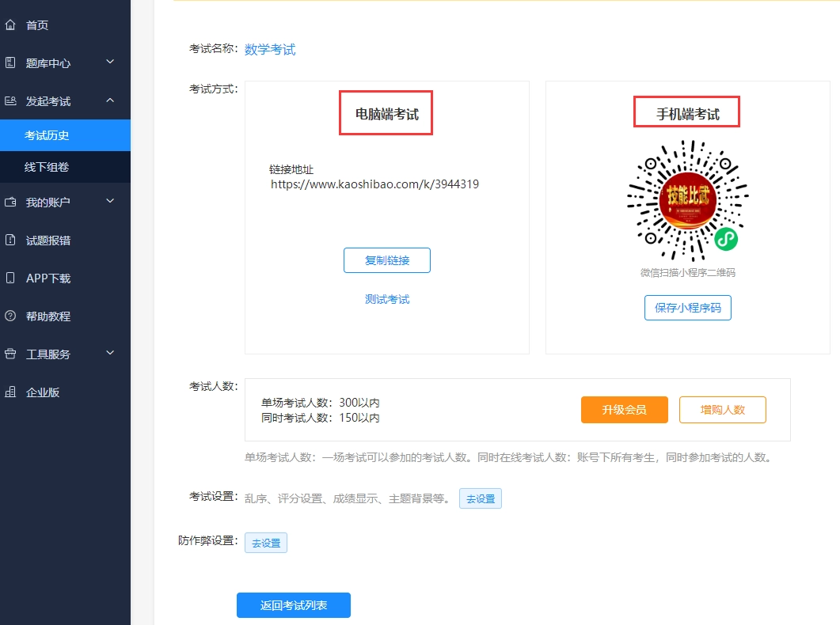Click the 试题报错 report icon
The image size is (840, 625).
pyautogui.click(x=10, y=240)
